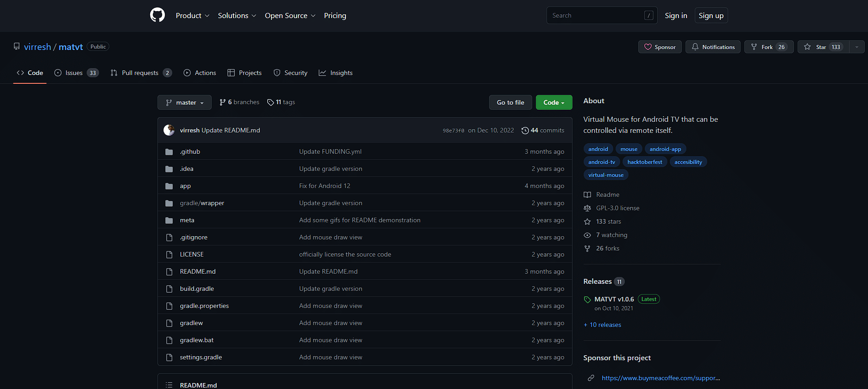The width and height of the screenshot is (868, 389).
Task: Click the 133 stars star icon
Action: [587, 222]
